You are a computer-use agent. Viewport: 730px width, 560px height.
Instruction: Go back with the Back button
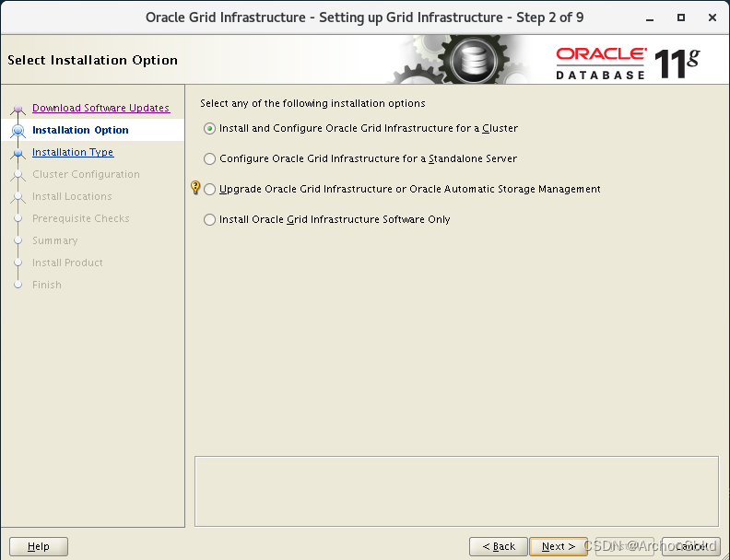coord(499,546)
